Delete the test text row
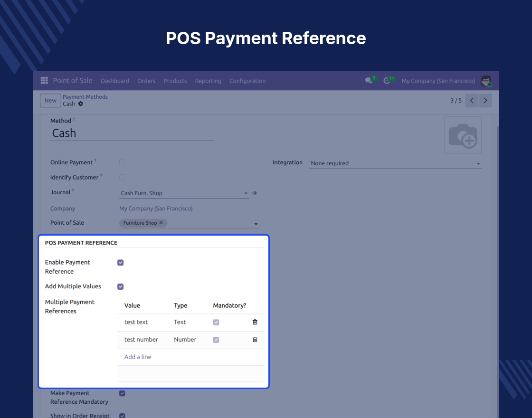 (x=255, y=322)
